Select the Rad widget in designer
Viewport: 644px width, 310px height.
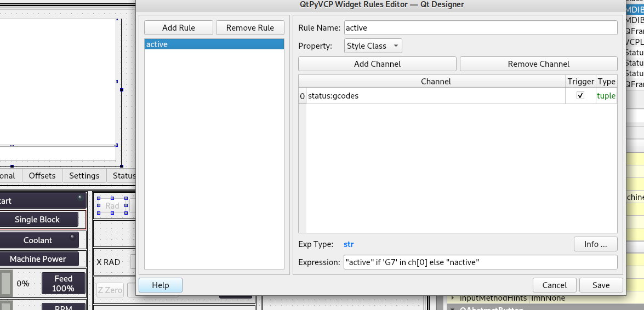point(112,206)
